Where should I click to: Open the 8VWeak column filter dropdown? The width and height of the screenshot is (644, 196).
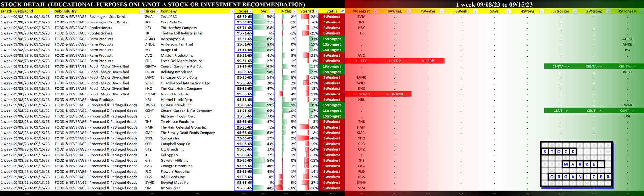click(x=409, y=11)
